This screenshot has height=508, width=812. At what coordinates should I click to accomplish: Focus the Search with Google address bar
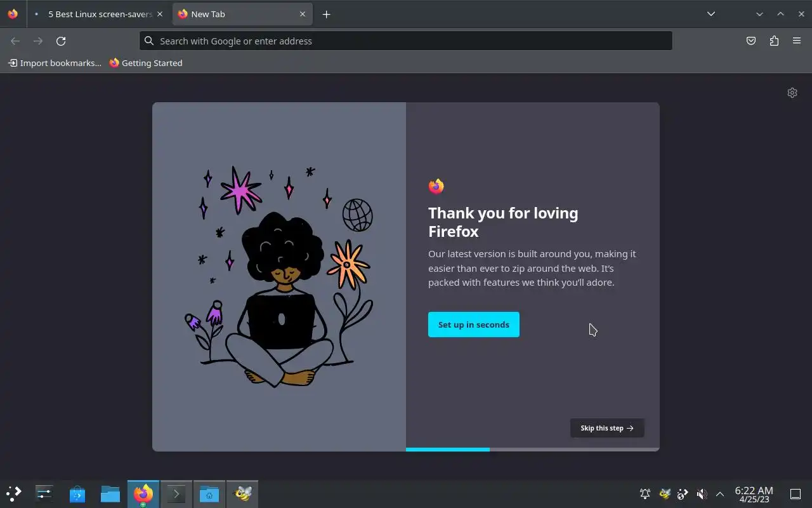(x=406, y=41)
